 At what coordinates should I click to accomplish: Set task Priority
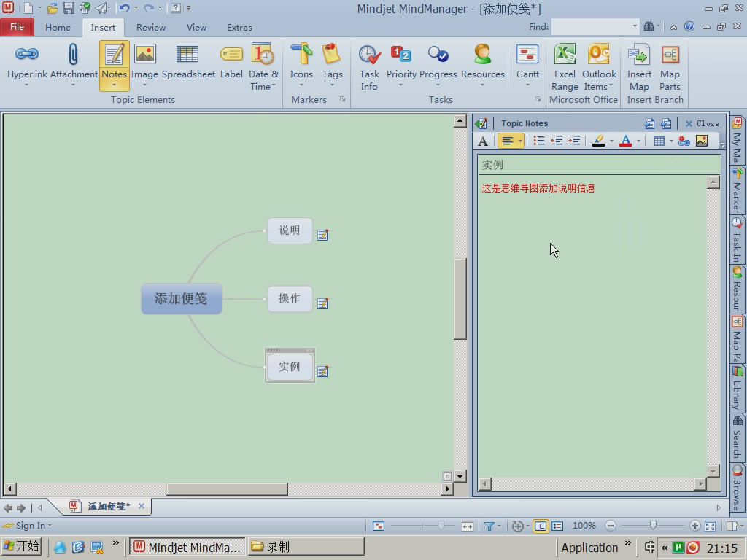pos(401,61)
